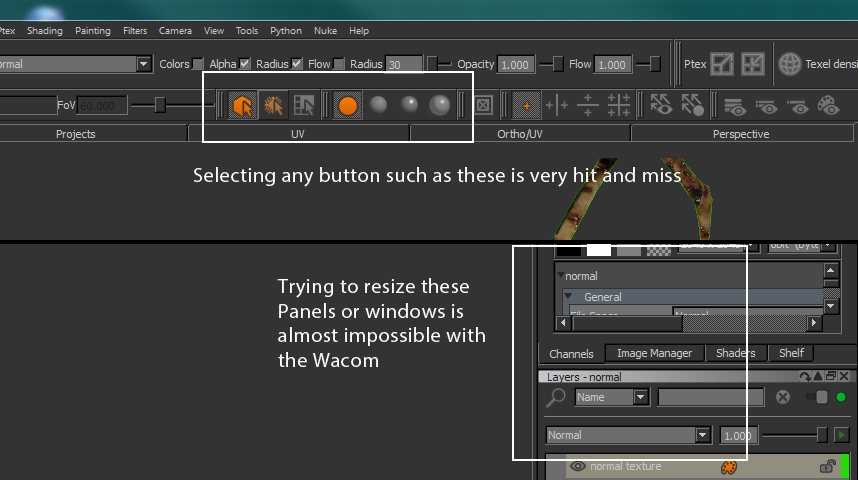Open the Nuke menu

pos(325,31)
